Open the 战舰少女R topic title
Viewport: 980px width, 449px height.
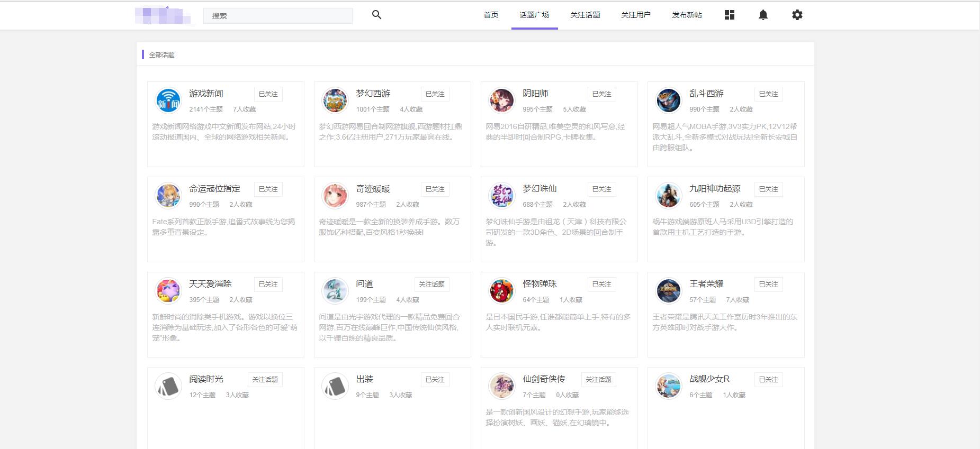(709, 379)
